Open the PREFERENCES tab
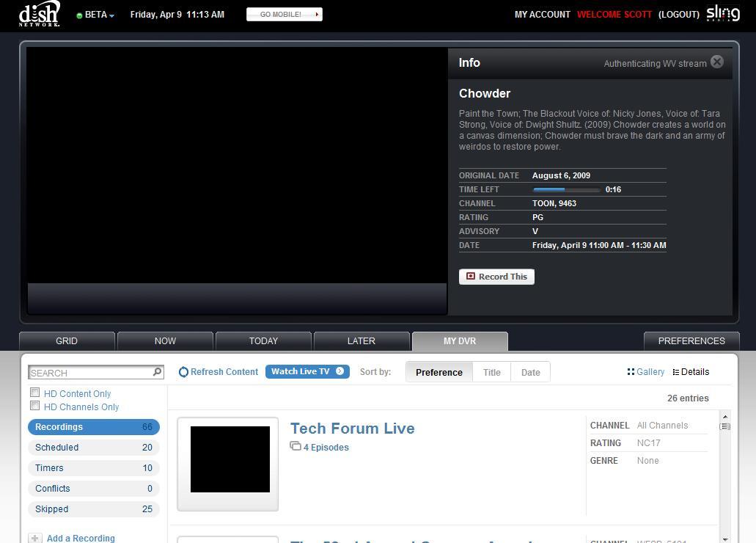756x543 pixels. tap(692, 341)
